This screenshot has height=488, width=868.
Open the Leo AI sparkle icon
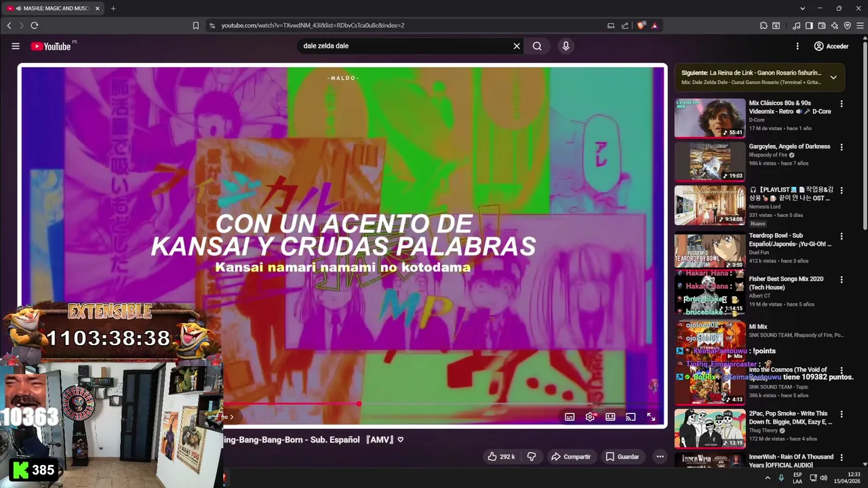(x=835, y=25)
